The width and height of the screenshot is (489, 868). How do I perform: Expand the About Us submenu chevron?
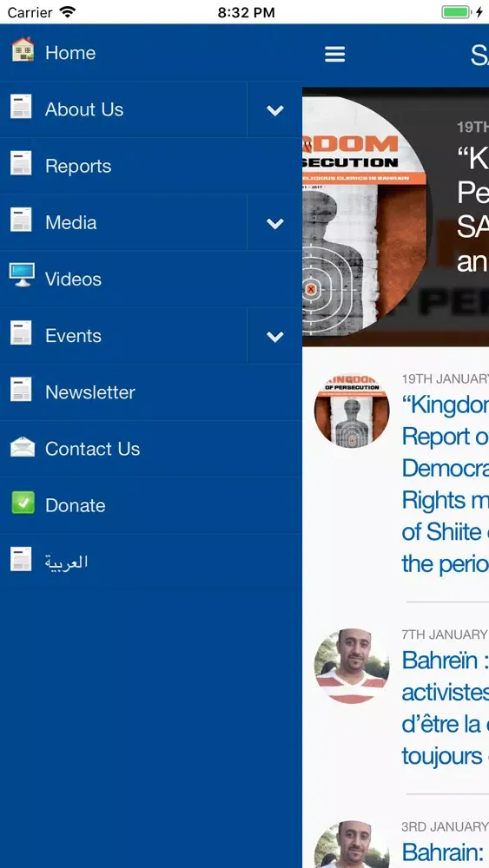275,110
